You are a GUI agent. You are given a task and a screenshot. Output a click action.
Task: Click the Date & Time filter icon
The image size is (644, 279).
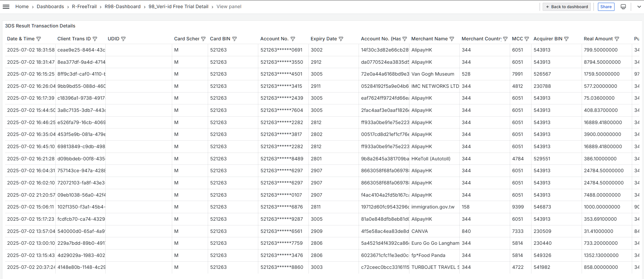pyautogui.click(x=39, y=39)
